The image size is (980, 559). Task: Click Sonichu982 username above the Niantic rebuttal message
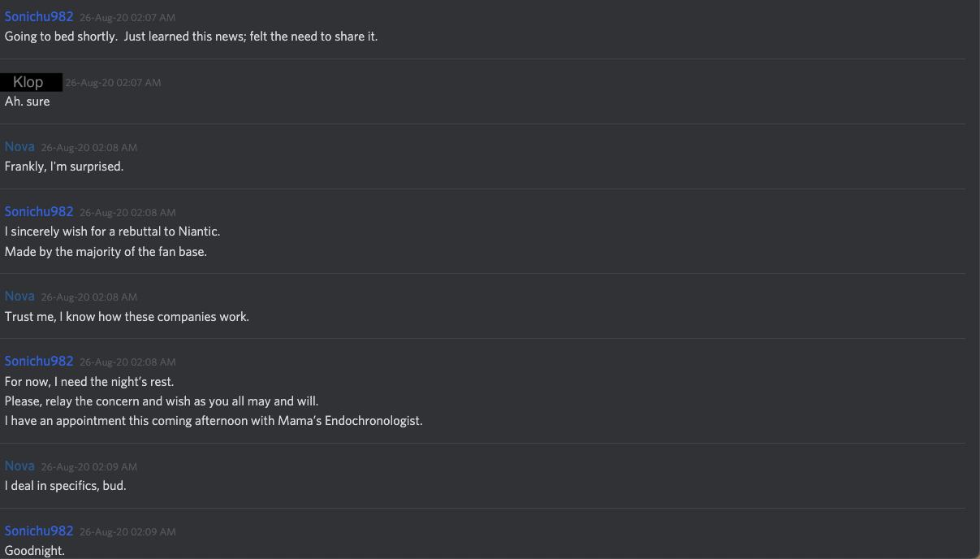tap(39, 212)
